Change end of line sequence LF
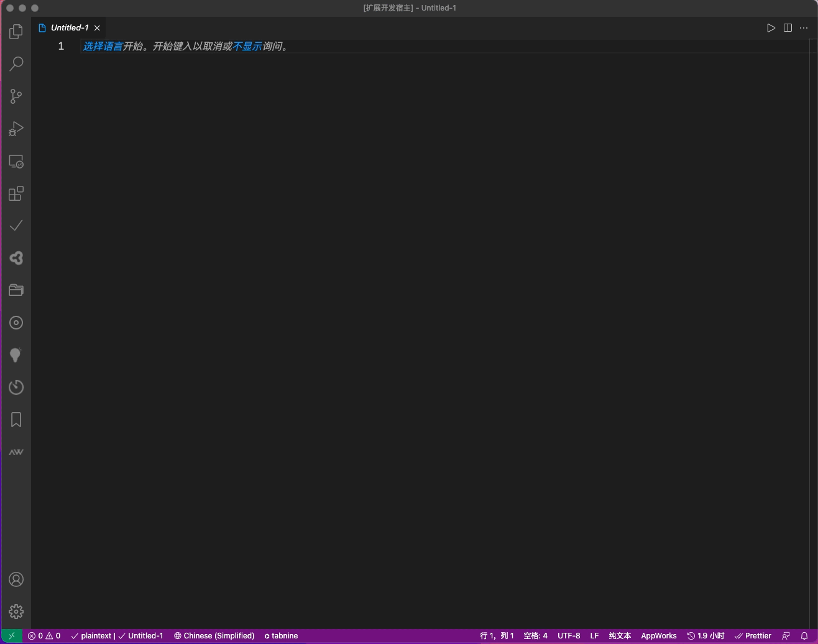818x644 pixels. 594,636
